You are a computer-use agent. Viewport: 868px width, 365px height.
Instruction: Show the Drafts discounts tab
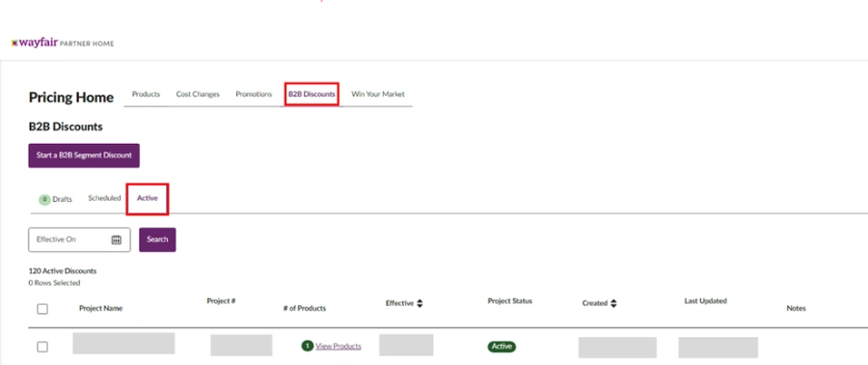pyautogui.click(x=56, y=199)
